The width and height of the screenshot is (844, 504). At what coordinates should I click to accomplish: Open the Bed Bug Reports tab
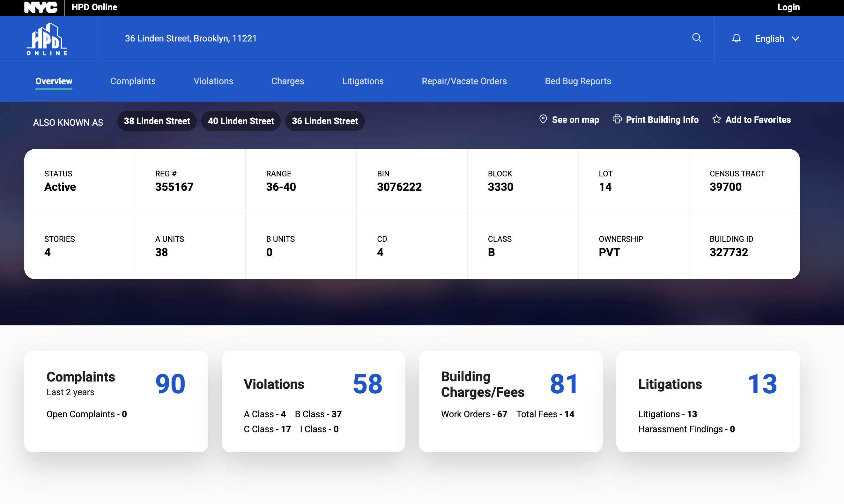coord(578,81)
